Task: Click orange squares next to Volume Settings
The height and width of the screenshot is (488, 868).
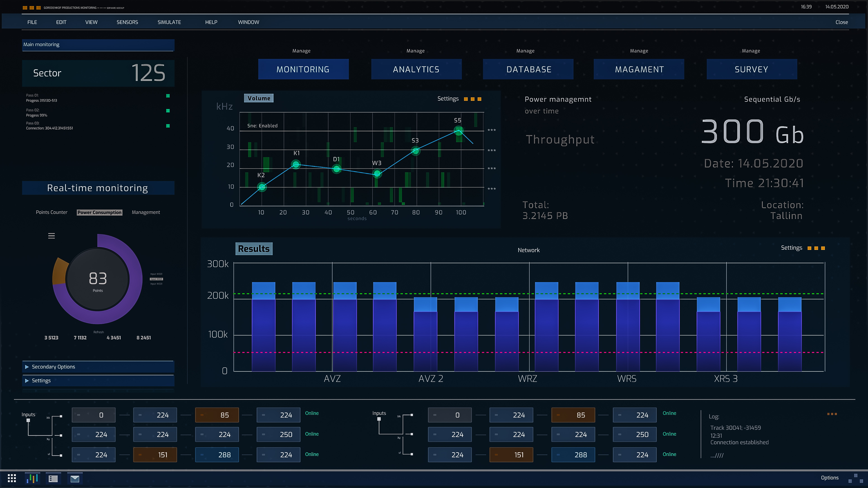Action: pyautogui.click(x=472, y=99)
